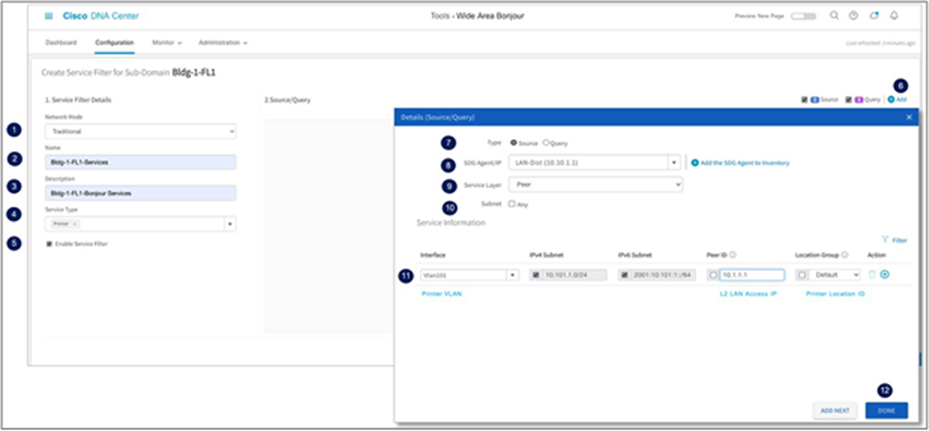Screen dimensions: 929x431
Task: Click the IPv6 Subnet value field
Action: 663,275
